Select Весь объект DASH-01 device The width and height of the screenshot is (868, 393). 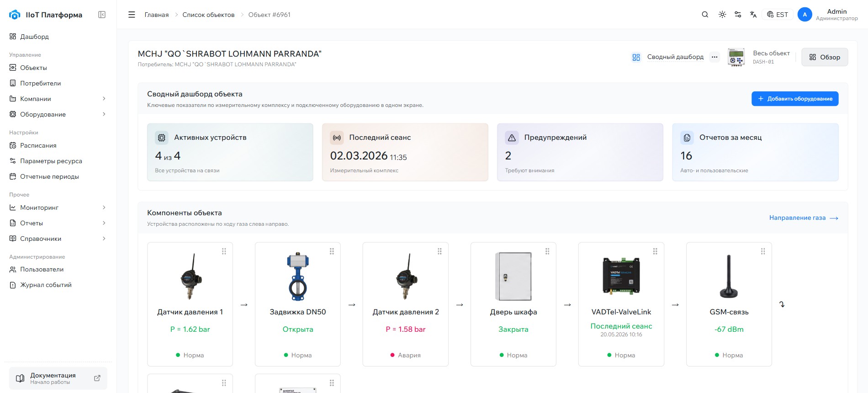pos(758,57)
